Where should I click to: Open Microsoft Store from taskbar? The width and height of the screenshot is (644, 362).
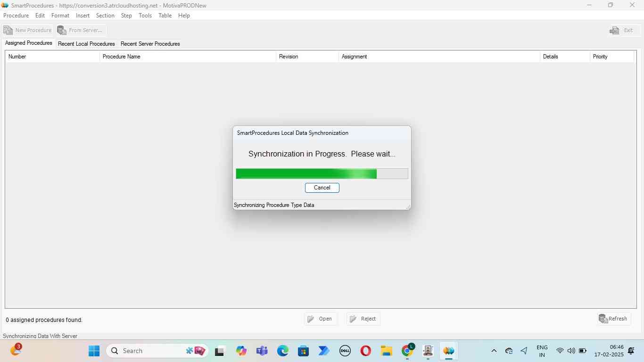[x=303, y=351]
